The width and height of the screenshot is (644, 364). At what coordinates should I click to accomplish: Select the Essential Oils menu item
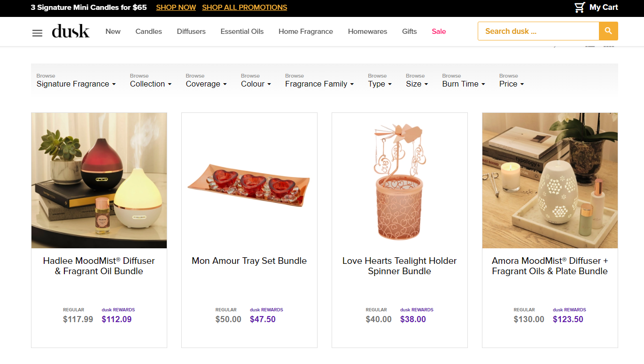[242, 32]
